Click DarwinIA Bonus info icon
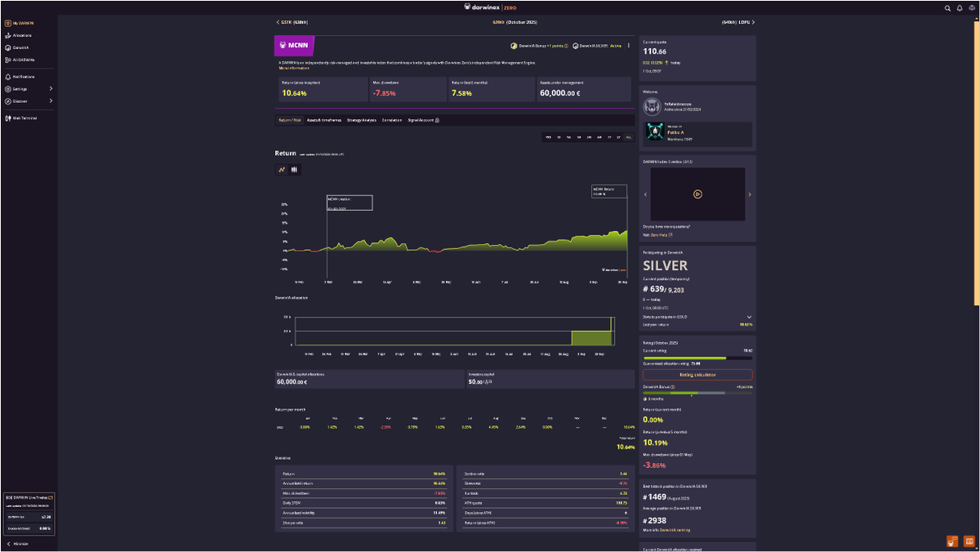980x552 pixels. pos(566,46)
